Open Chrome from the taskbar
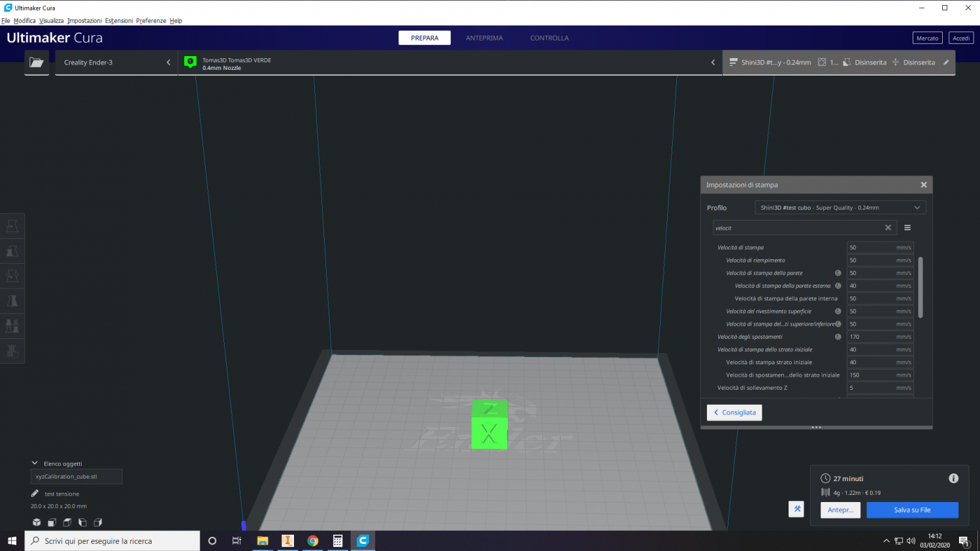The height and width of the screenshot is (551, 980). pyautogui.click(x=313, y=541)
